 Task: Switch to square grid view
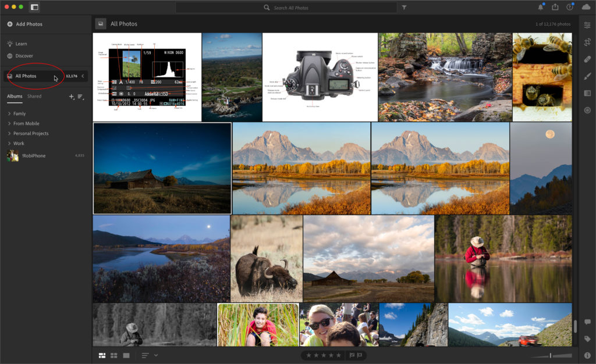[114, 355]
